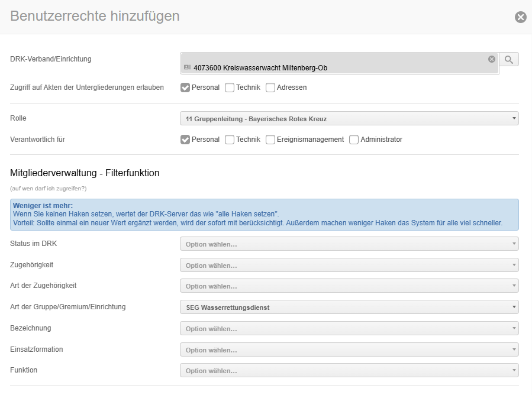Enable Technik access for Untergliederungen

coord(230,88)
